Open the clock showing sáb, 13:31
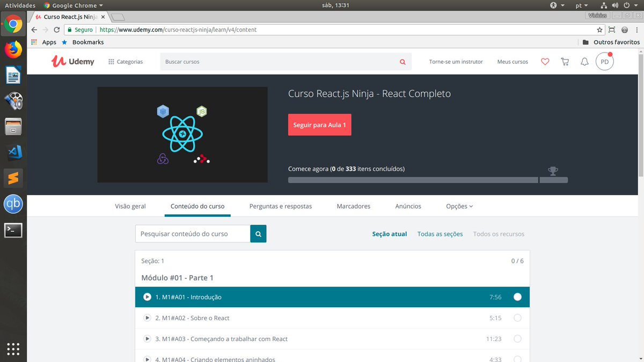This screenshot has width=644, height=362. point(334,5)
